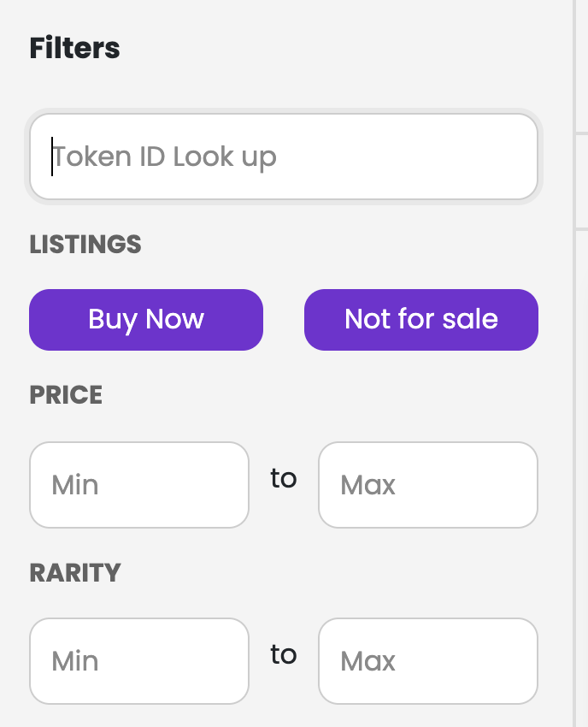Click the "to" text between rarity fields
This screenshot has height=727, width=588.
coord(284,654)
